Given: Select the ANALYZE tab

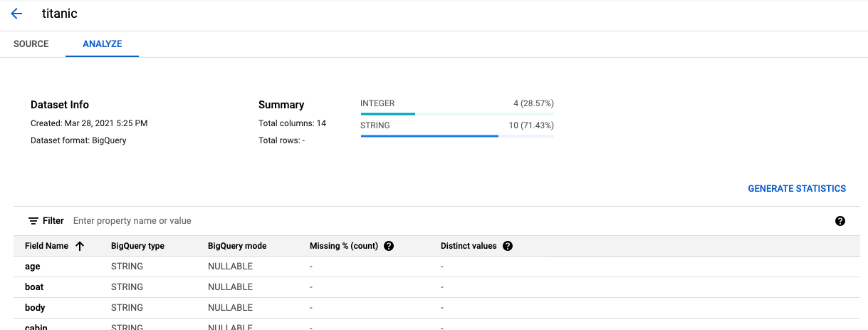Looking at the screenshot, I should click(x=102, y=44).
